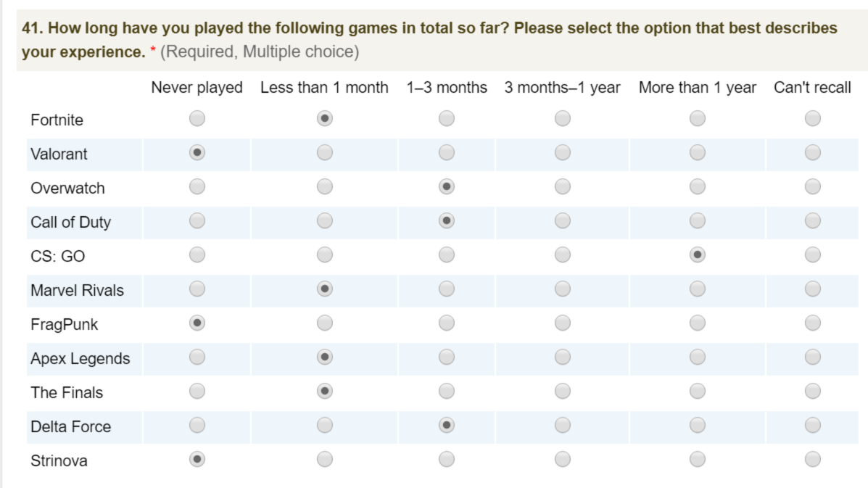
Task: Mark Overwatch as 'More than 1 year'
Action: pos(697,186)
